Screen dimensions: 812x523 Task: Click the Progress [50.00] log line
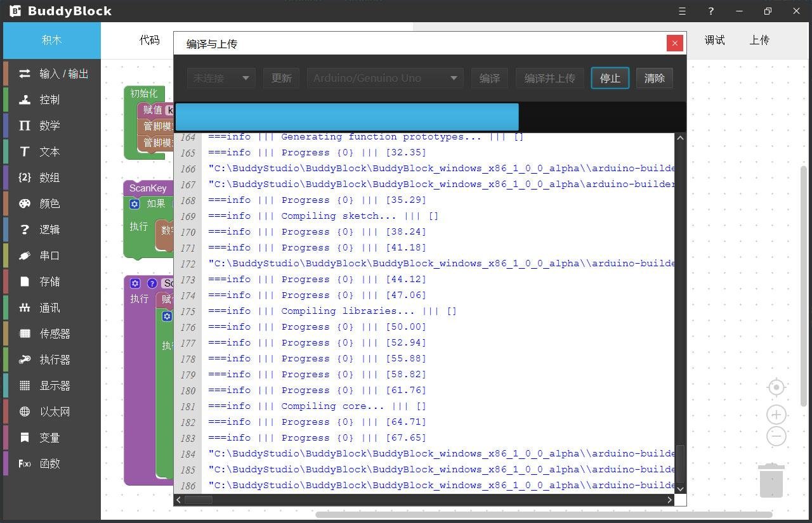pyautogui.click(x=317, y=326)
